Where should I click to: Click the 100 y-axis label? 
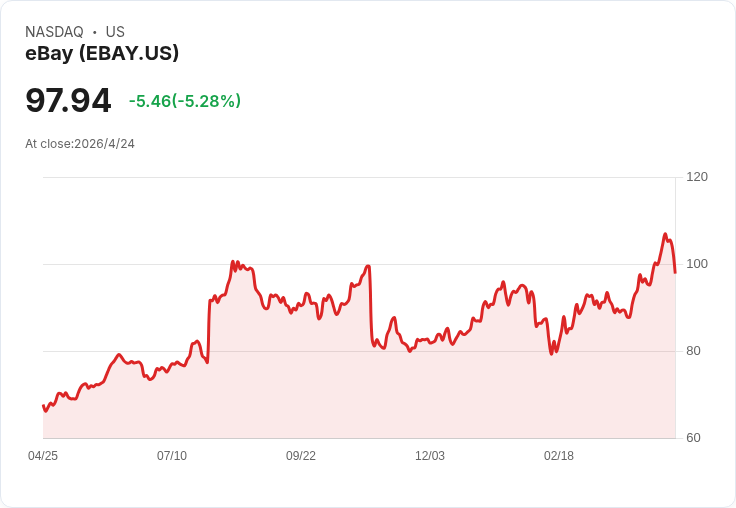pos(697,264)
